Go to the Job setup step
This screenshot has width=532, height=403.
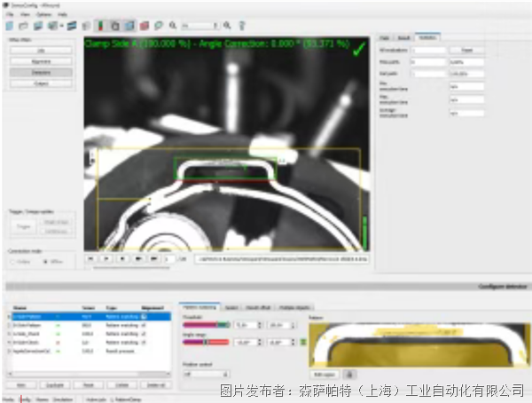click(41, 51)
